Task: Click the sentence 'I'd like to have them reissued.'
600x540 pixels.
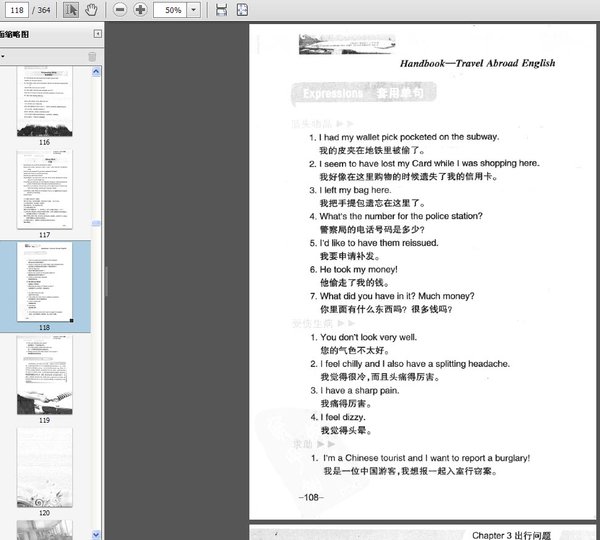Action: 379,243
